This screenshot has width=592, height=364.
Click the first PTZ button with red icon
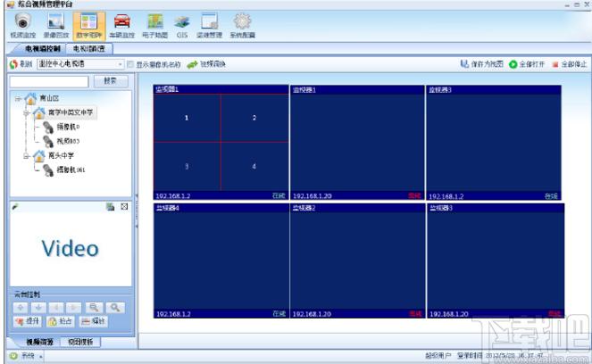[x=28, y=321]
